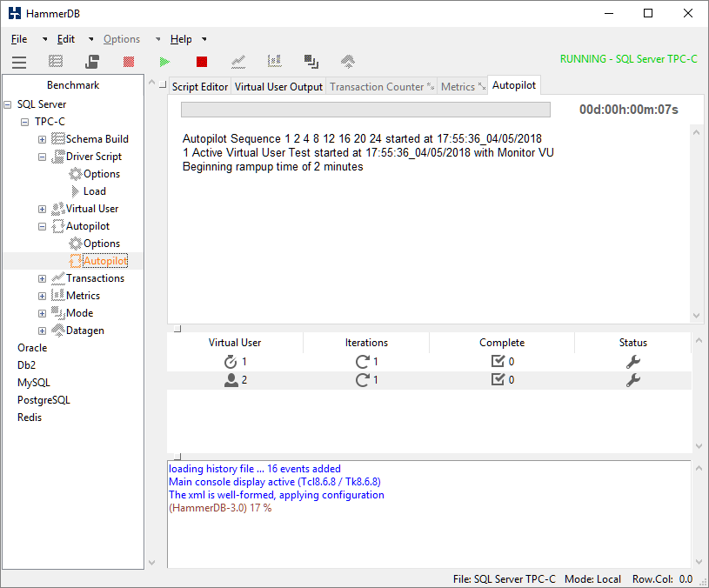The image size is (709, 588).
Task: Open the hamburger menu in the toolbar
Action: click(19, 62)
